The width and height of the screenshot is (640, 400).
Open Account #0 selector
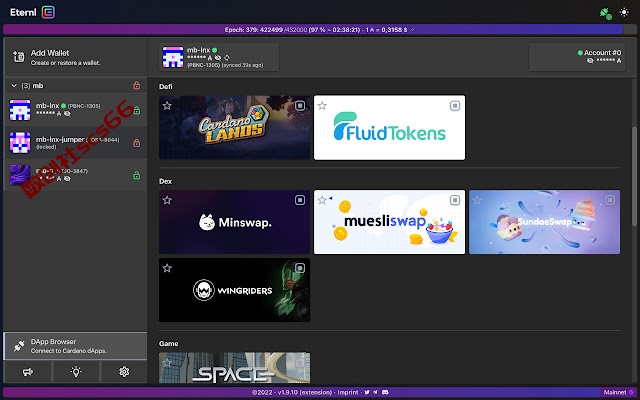pyautogui.click(x=577, y=57)
